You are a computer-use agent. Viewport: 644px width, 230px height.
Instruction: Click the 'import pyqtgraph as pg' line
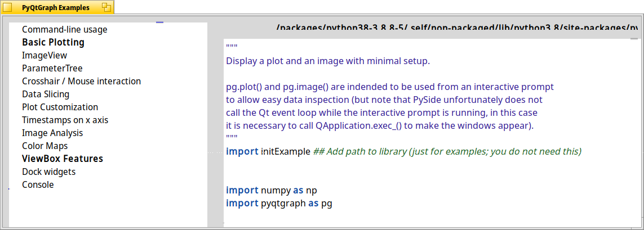279,203
